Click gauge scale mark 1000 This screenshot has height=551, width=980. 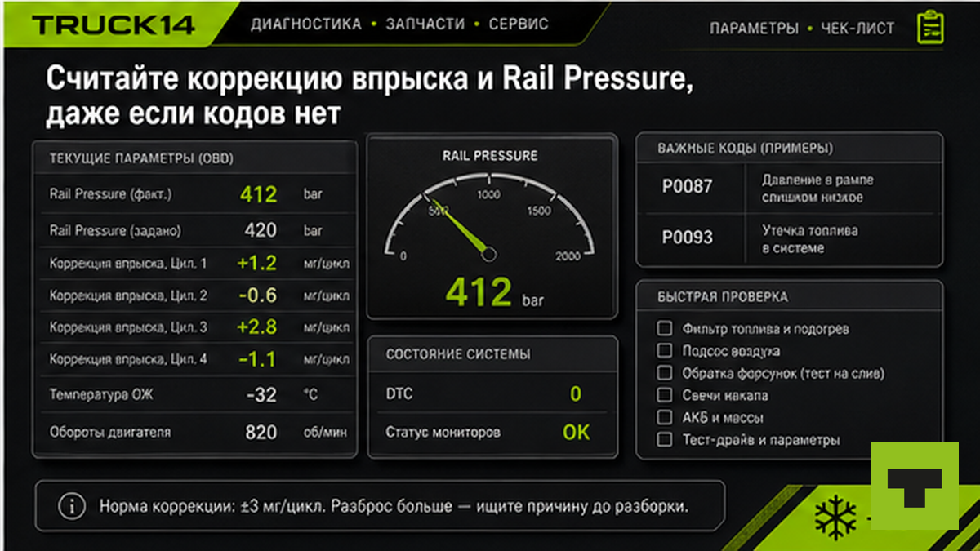click(x=488, y=194)
